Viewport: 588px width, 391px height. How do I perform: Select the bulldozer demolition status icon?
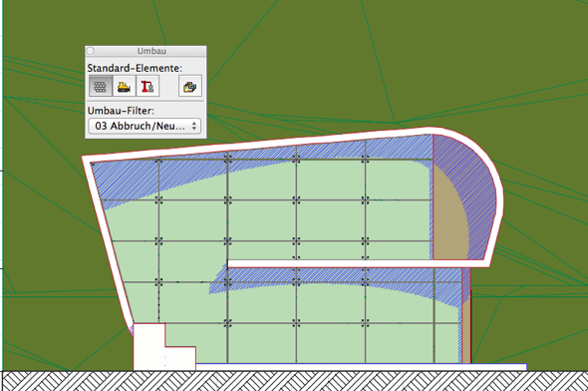tap(124, 86)
